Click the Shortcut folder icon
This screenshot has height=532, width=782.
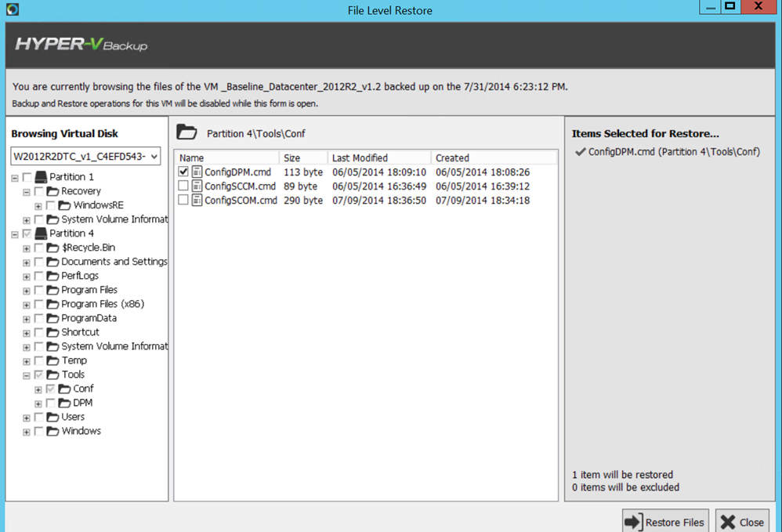coord(52,332)
